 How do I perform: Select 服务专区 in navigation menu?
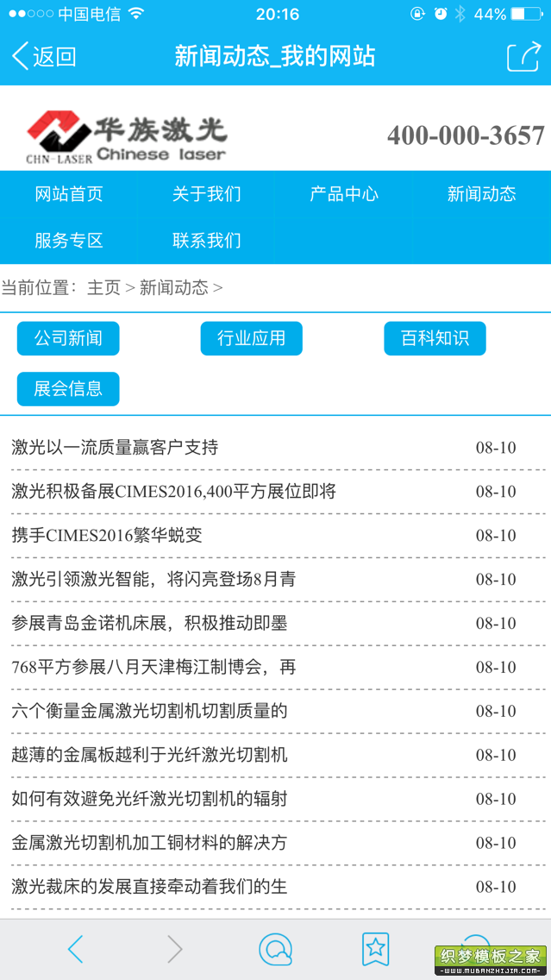tap(69, 241)
